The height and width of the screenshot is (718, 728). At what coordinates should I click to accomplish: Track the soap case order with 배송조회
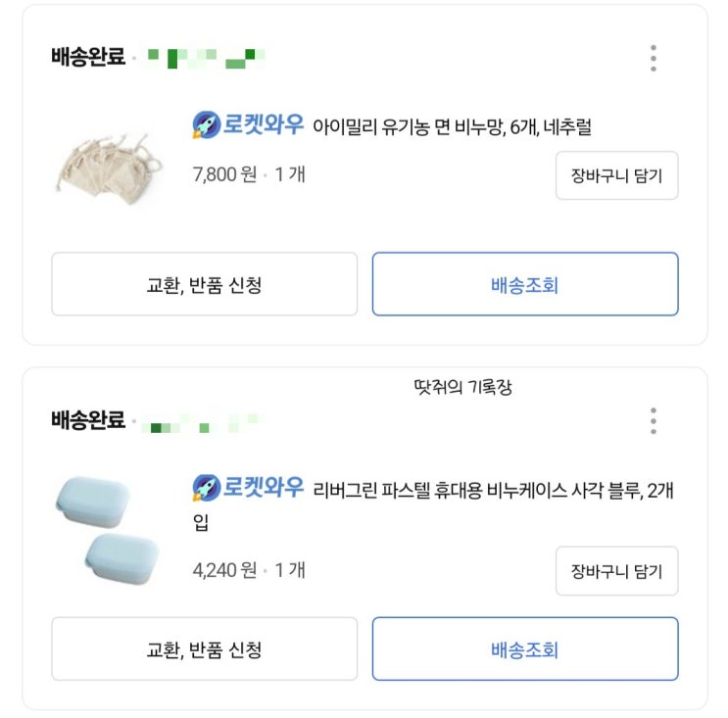(524, 648)
